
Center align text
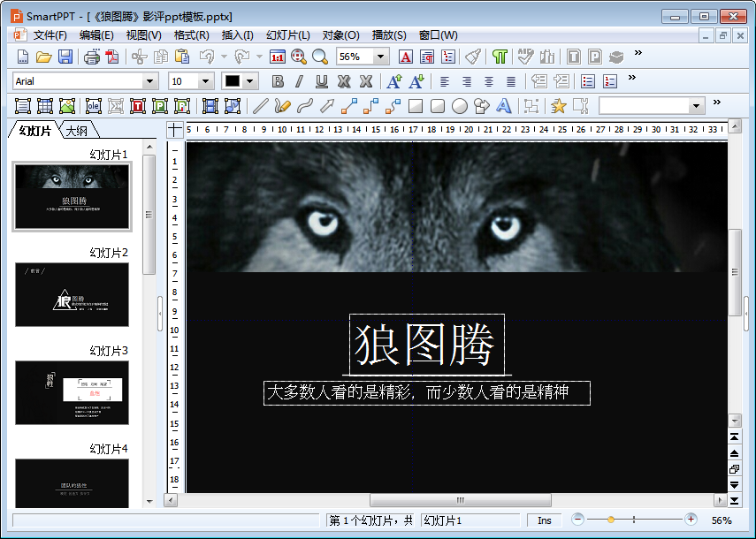click(489, 81)
